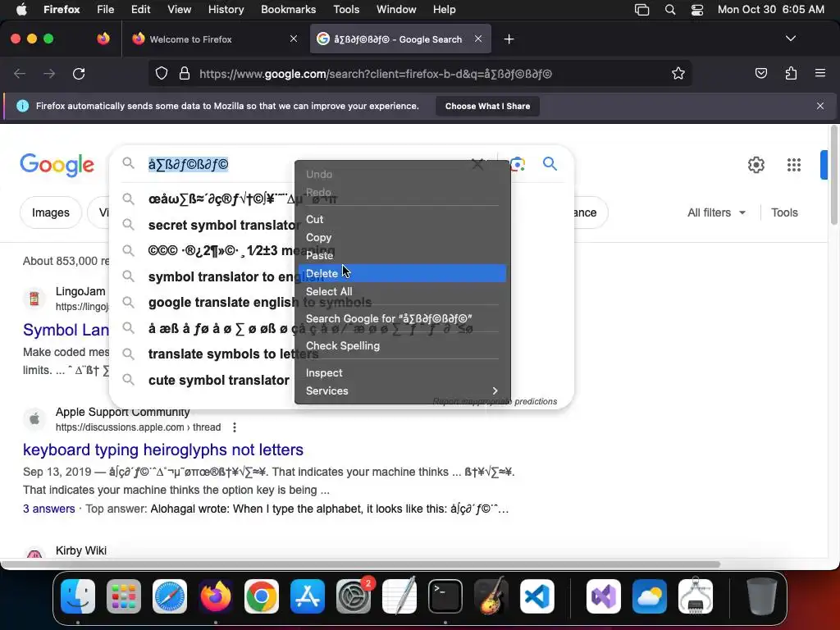Select suggestion secret symbol translator

(x=224, y=225)
